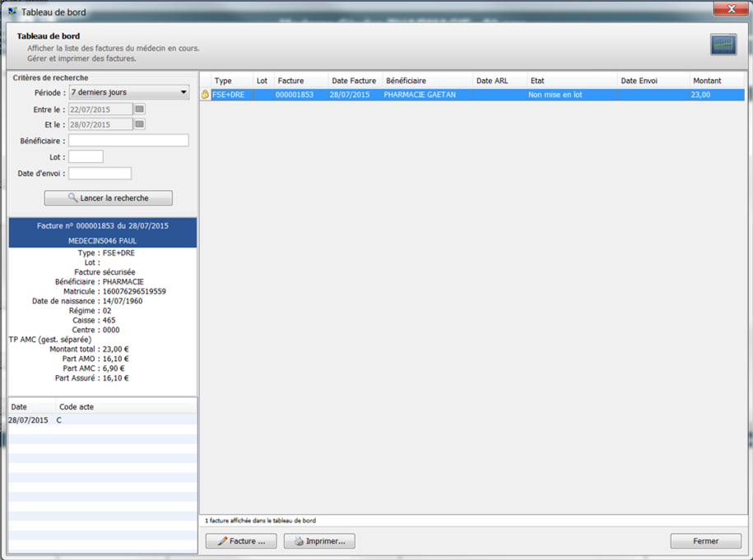Click 'MEDECIN5046 PAUL' in detail panel
The image size is (753, 560).
pos(102,241)
